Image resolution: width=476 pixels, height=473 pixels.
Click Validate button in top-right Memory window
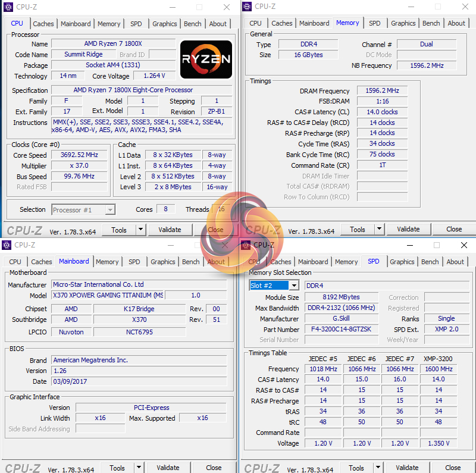pyautogui.click(x=408, y=229)
